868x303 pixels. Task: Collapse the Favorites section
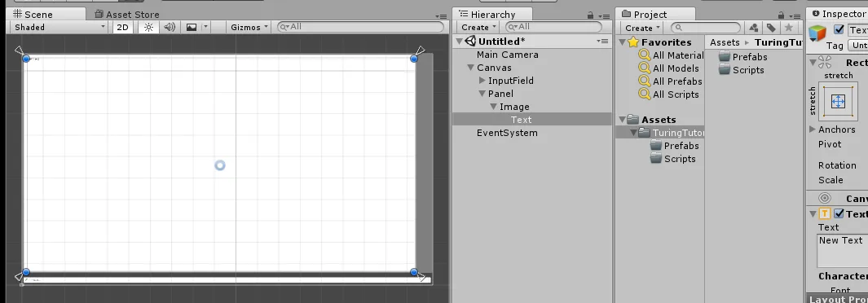(622, 42)
